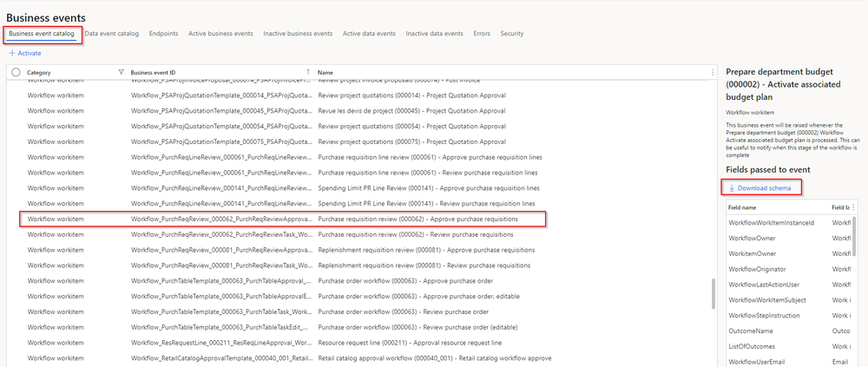
Task: Click ID Workflow_PurchReqReview_000062_PurchReqReviewApprova...
Action: tap(222, 220)
